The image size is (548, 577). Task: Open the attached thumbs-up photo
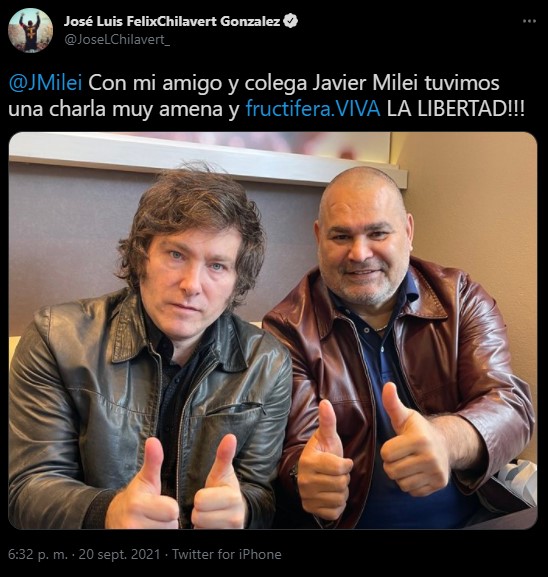click(x=273, y=330)
